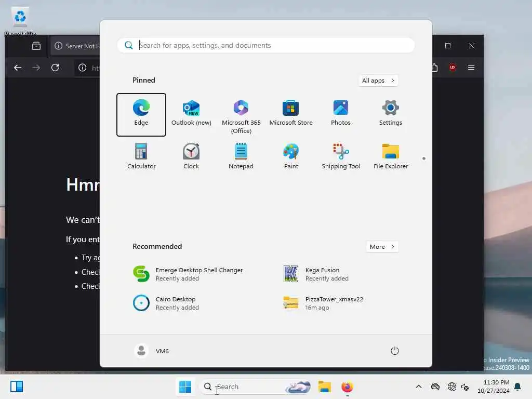The image size is (532, 399).
Task: Switch to Firefox on the taskbar
Action: (347, 387)
